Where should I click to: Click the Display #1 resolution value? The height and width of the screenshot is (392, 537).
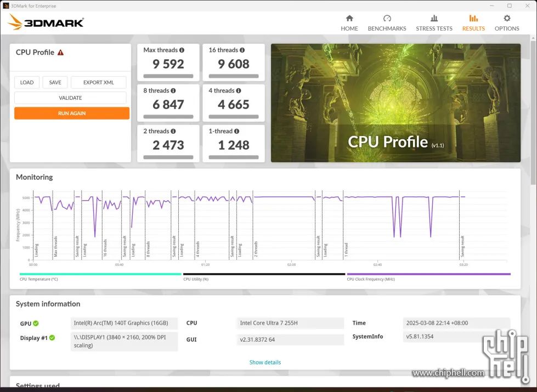coord(124,342)
